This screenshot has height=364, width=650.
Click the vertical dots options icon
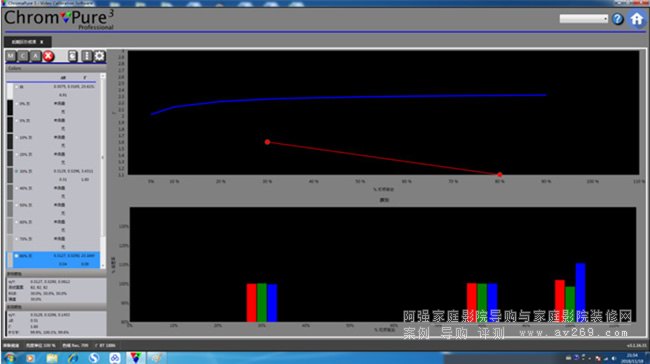click(x=86, y=56)
